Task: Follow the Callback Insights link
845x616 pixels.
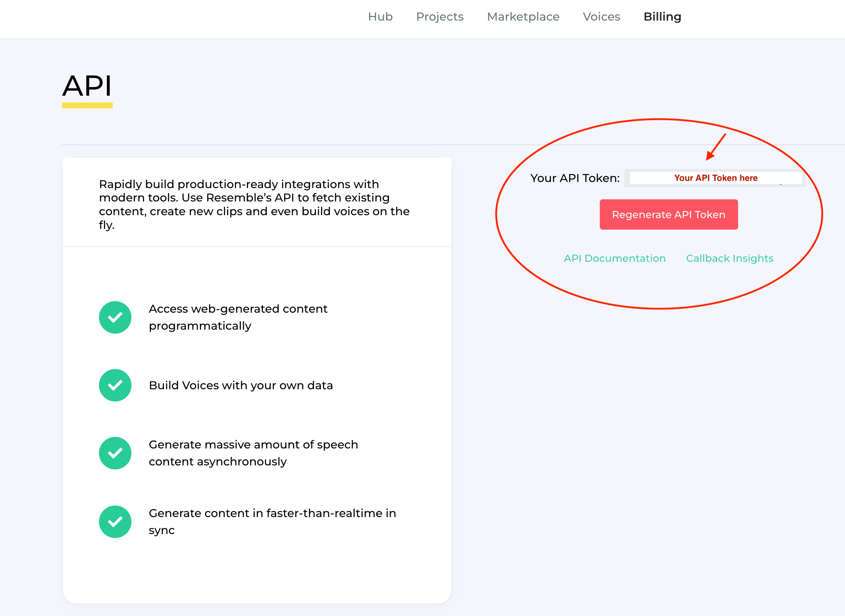Action: click(729, 258)
